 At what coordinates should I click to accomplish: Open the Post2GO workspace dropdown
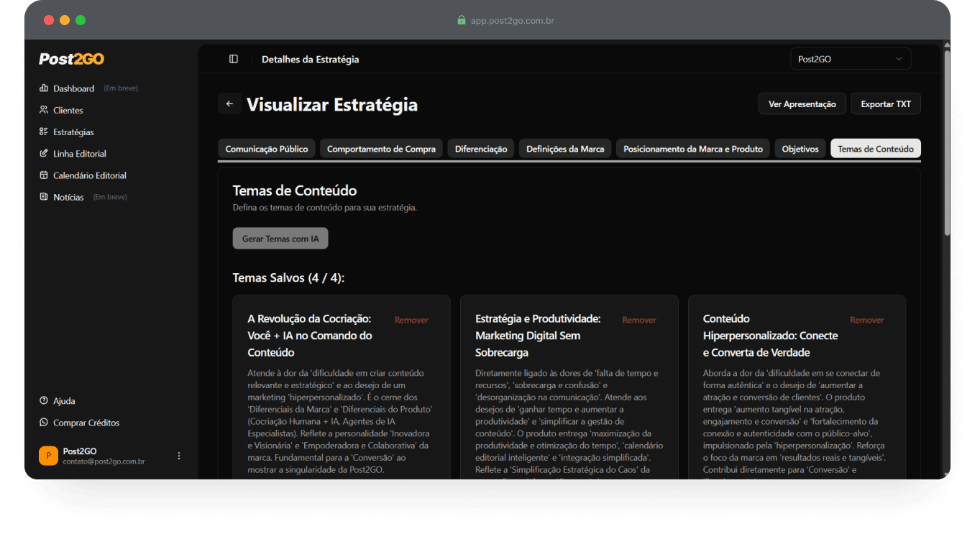[851, 58]
